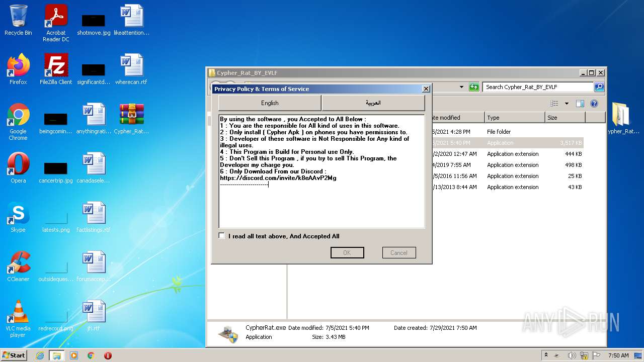Select the Cypher_Rat WinRAR archive icon
This screenshot has height=362, width=644.
(131, 119)
